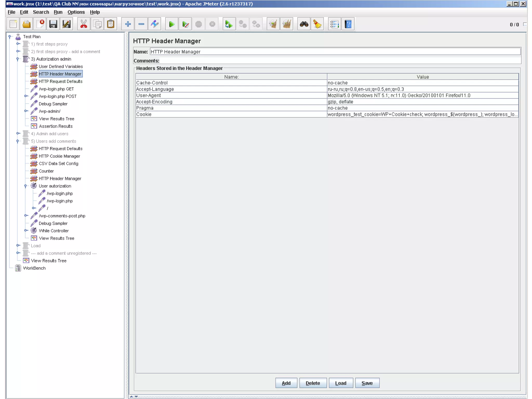Click the green Start run icon
The height and width of the screenshot is (399, 532).
171,24
